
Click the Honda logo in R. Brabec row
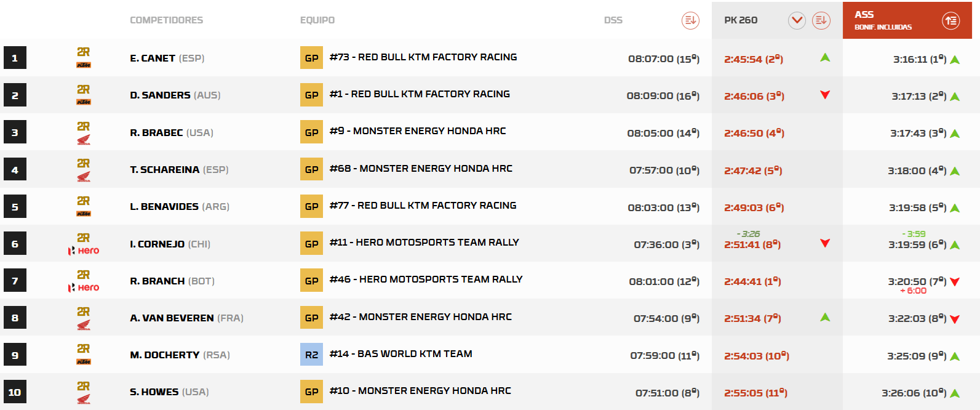84,140
